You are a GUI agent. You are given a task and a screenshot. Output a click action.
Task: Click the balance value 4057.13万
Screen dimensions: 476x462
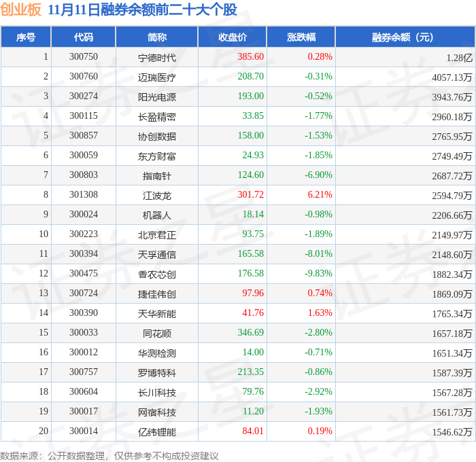[x=452, y=77]
